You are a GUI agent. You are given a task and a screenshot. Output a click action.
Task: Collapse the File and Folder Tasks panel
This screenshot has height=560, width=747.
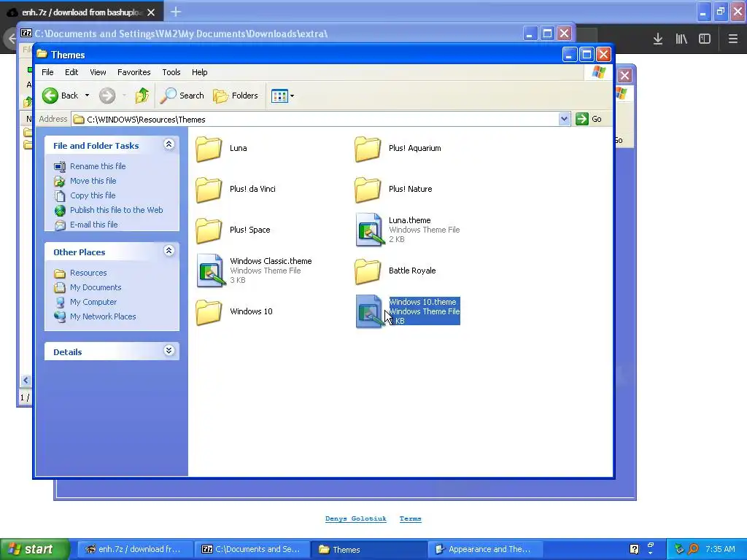(169, 144)
